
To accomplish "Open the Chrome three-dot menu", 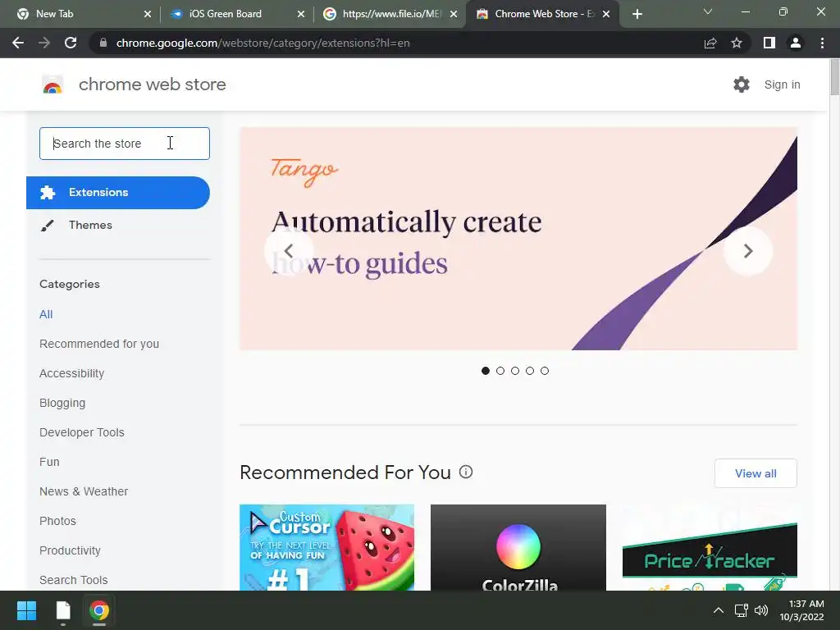I will 822,43.
